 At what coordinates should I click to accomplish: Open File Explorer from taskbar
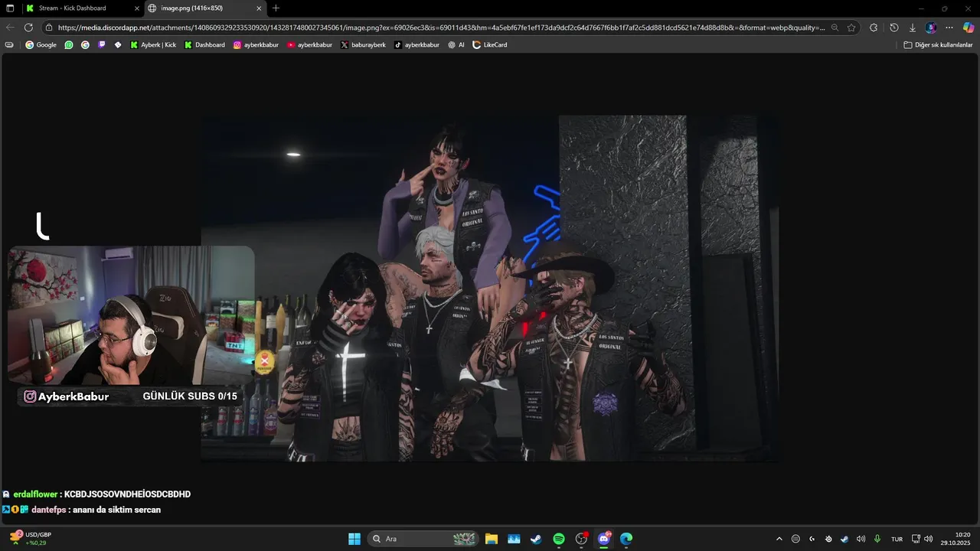tap(491, 539)
